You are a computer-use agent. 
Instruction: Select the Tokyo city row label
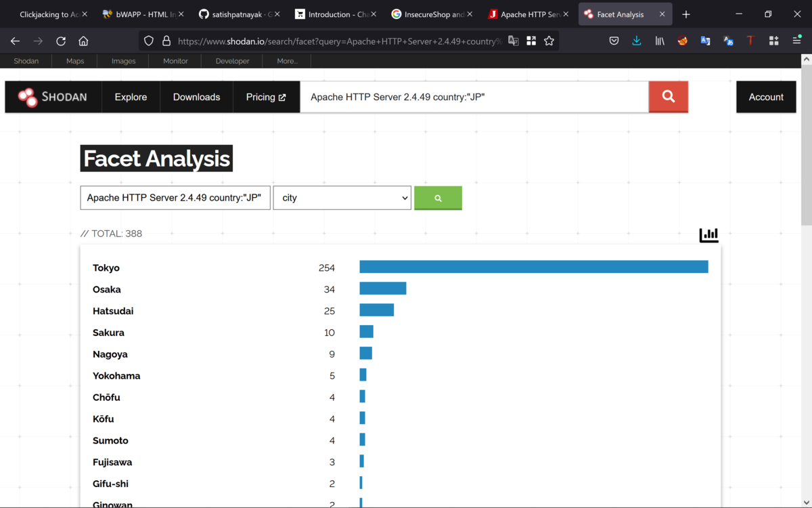pos(106,268)
